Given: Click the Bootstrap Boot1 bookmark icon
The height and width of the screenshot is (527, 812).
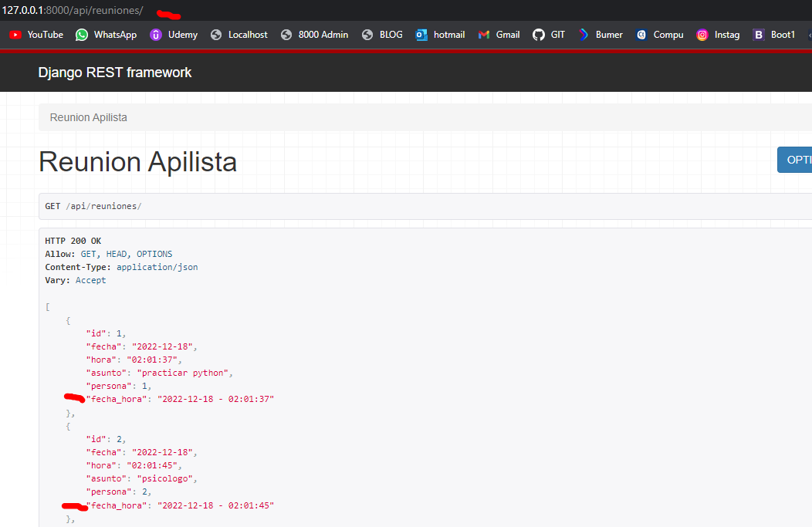Looking at the screenshot, I should [x=759, y=35].
